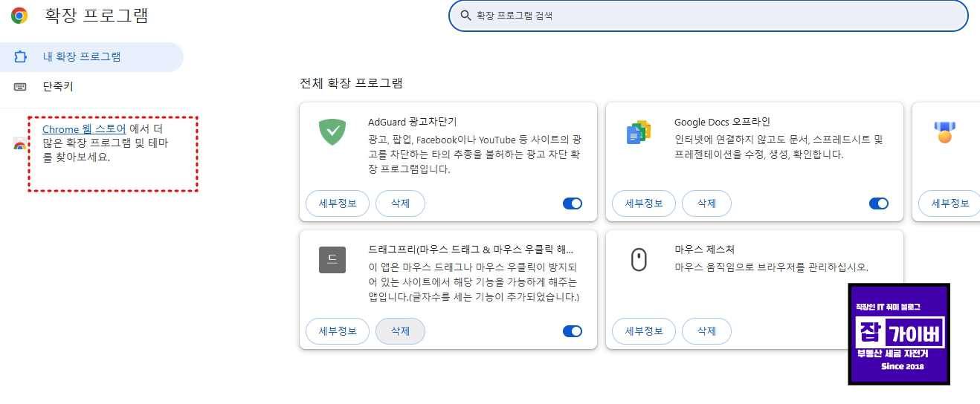The width and height of the screenshot is (980, 404).
Task: Click the Google Docs Offline icon
Action: [x=639, y=132]
